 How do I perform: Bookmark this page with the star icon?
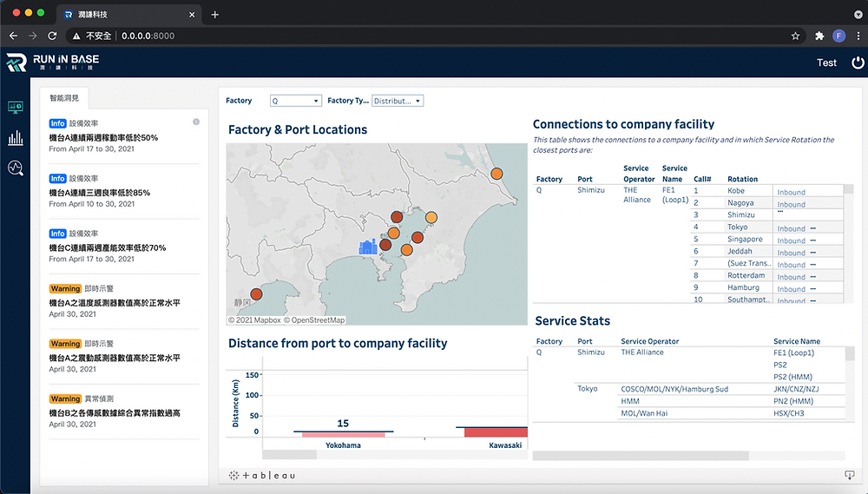(795, 36)
